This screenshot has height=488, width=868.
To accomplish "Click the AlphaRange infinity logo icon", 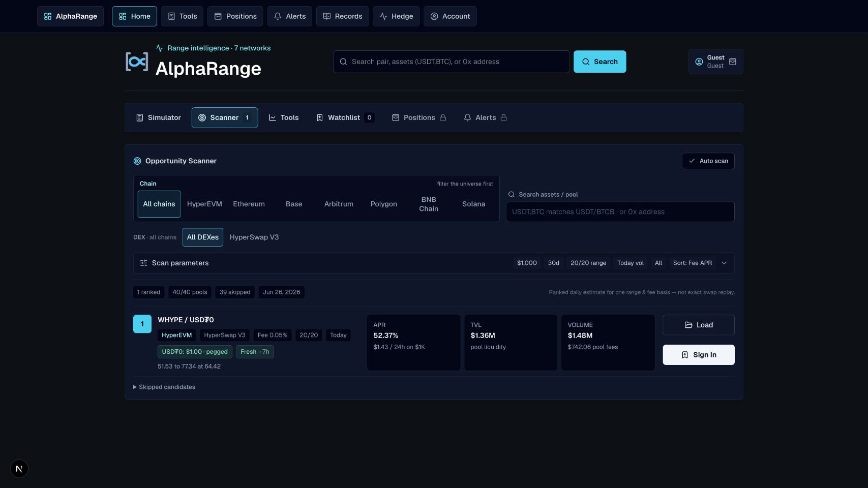I will click(137, 62).
